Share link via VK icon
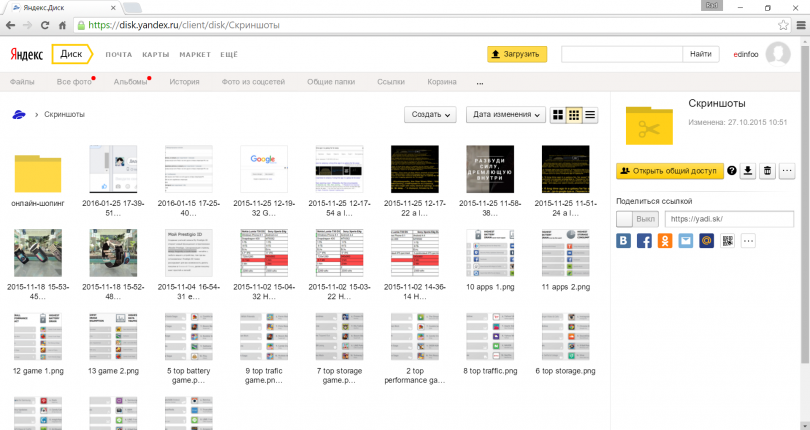810x430 pixels. point(625,241)
